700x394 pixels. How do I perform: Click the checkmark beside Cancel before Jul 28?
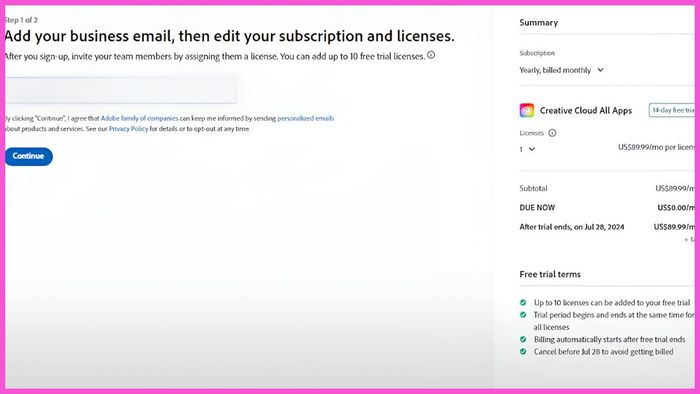pyautogui.click(x=523, y=352)
